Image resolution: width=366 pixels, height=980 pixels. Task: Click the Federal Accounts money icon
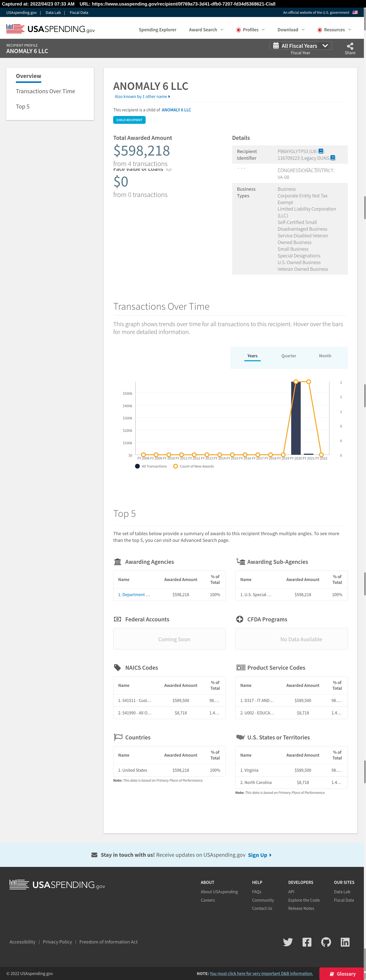118,619
